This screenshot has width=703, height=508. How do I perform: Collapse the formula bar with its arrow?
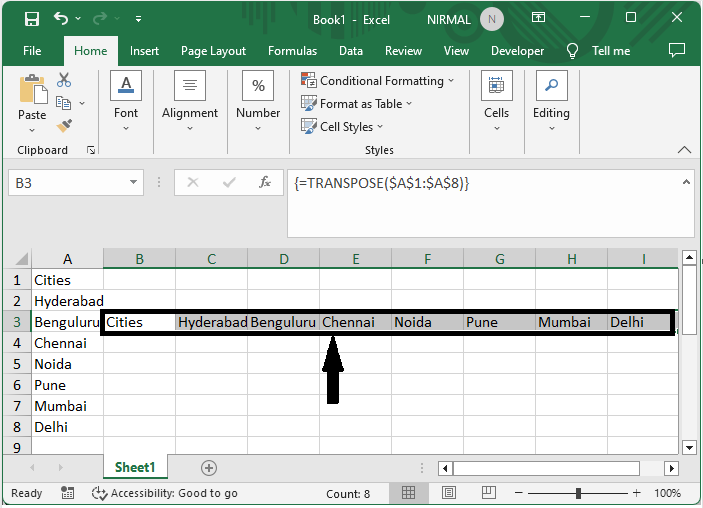[x=686, y=182]
